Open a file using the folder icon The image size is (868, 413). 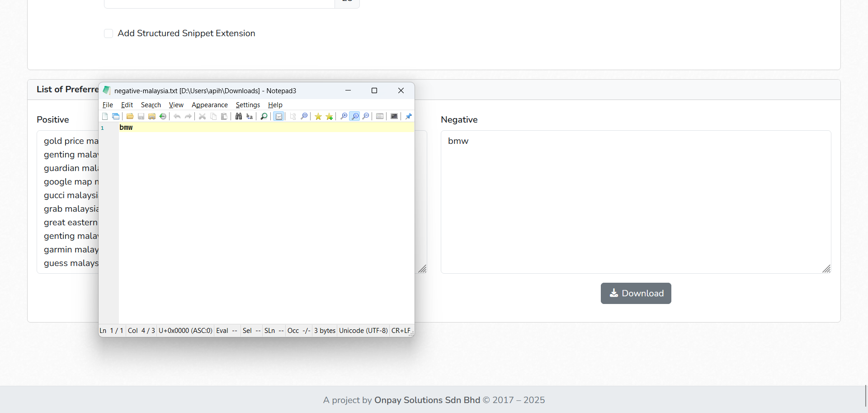coord(130,117)
